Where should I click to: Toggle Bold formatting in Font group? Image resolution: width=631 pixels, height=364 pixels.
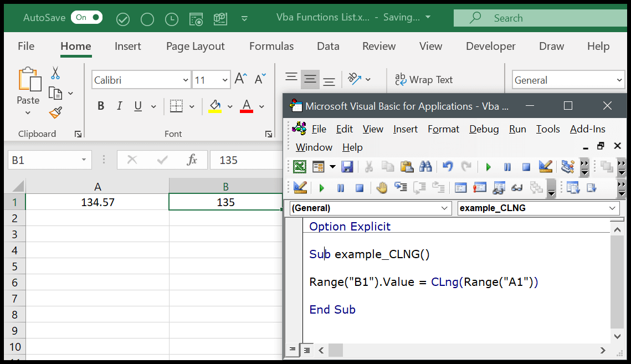click(101, 106)
